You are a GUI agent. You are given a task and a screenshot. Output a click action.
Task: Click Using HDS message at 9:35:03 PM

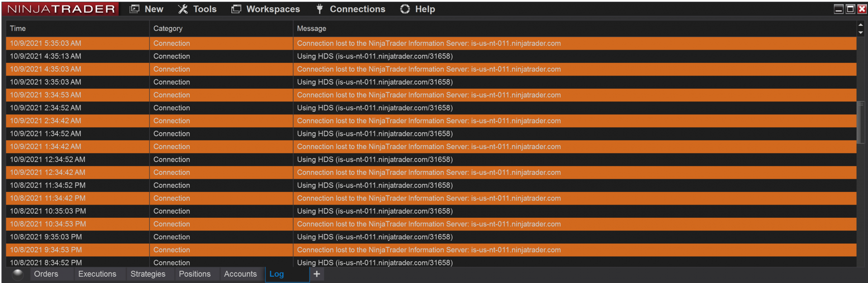point(375,237)
